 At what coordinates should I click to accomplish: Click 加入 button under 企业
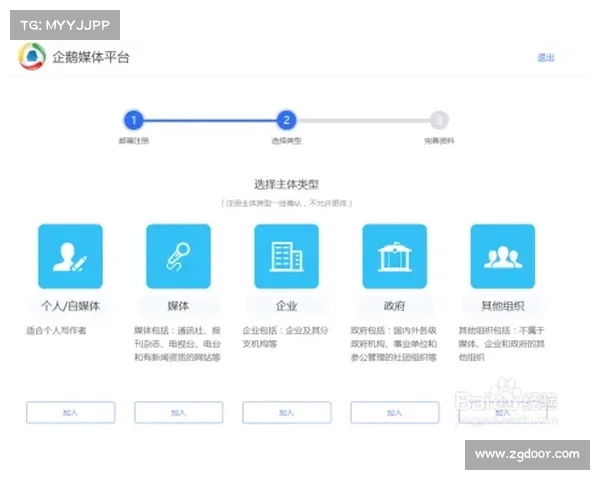click(287, 412)
